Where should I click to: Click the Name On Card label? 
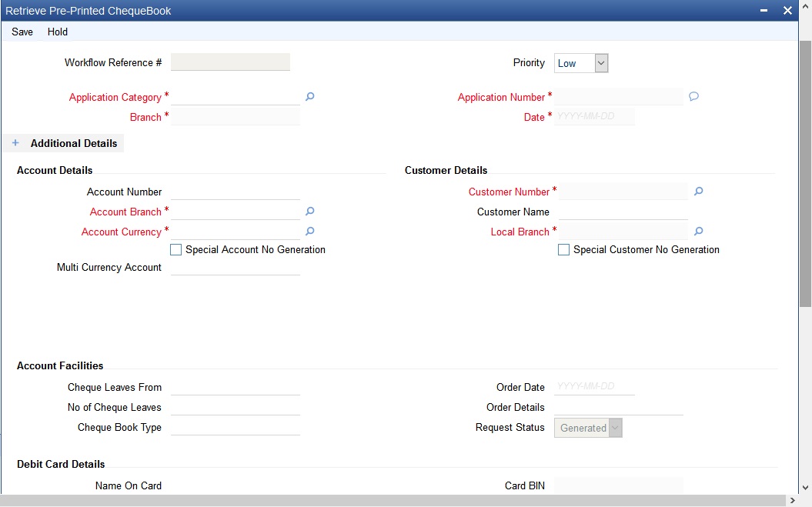[x=129, y=485]
